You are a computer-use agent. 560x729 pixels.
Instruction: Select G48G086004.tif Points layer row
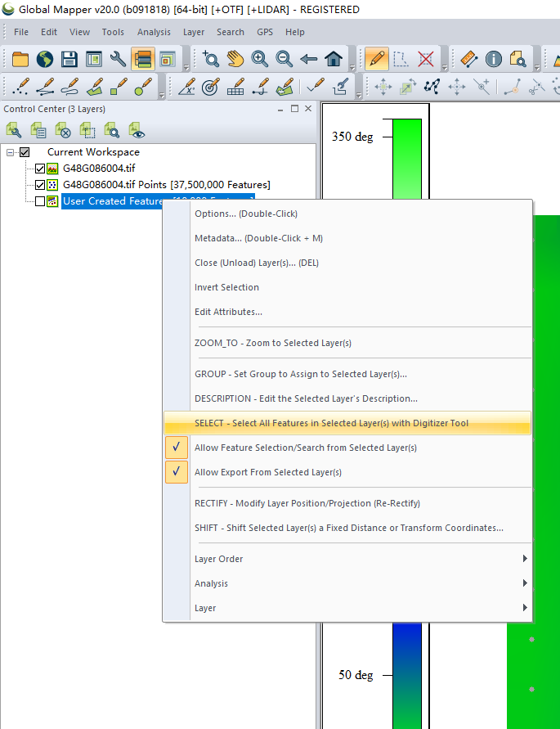[x=167, y=185]
